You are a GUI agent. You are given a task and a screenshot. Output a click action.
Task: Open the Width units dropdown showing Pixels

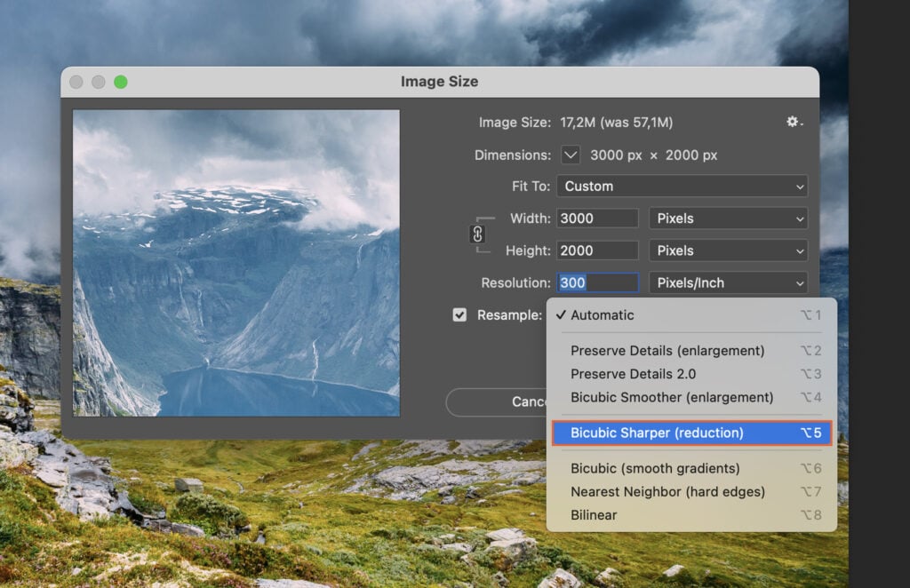(728, 218)
